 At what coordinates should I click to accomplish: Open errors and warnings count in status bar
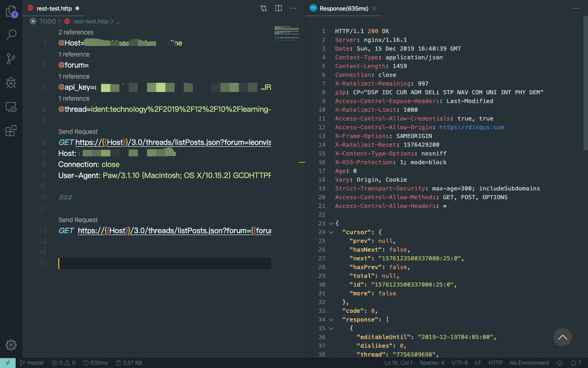63,363
